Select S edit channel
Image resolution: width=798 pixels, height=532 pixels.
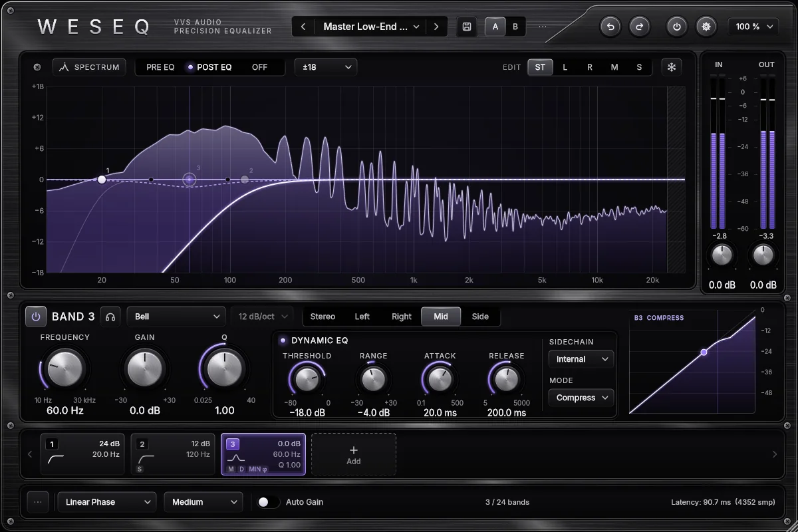(639, 67)
